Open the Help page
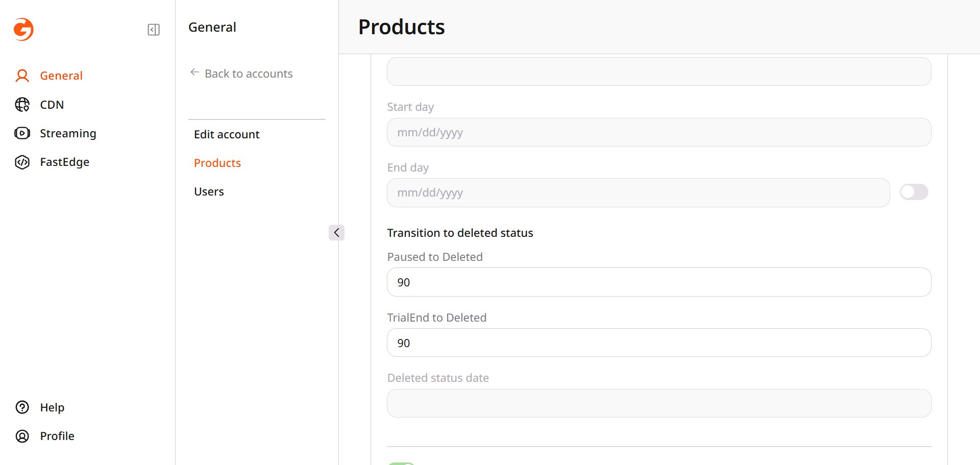Image resolution: width=980 pixels, height=465 pixels. pyautogui.click(x=52, y=407)
